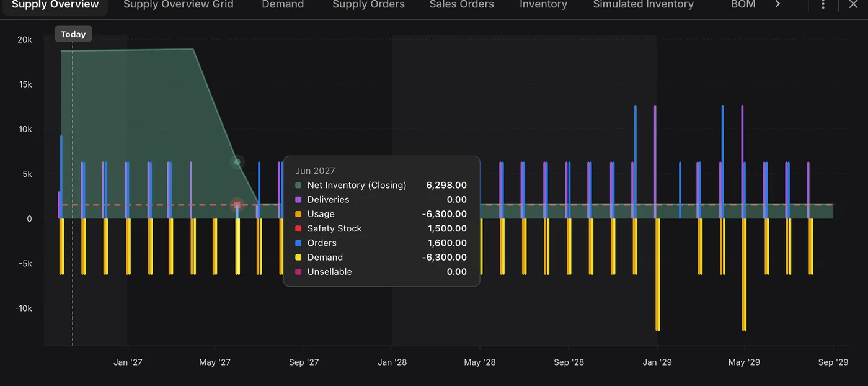Click the Safety Stock red swatch in tooltip
The height and width of the screenshot is (386, 868).
tap(298, 228)
